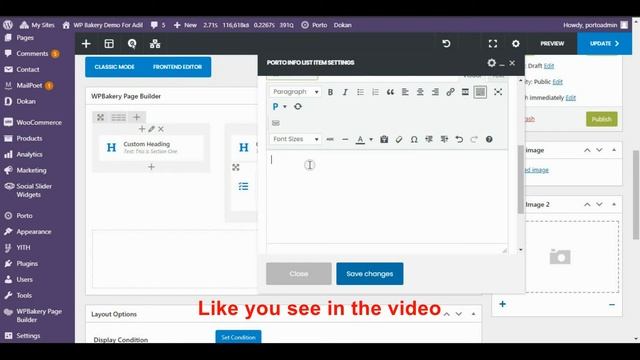Decrease indent in editor
Screen dimensions: 640x360
(429, 139)
